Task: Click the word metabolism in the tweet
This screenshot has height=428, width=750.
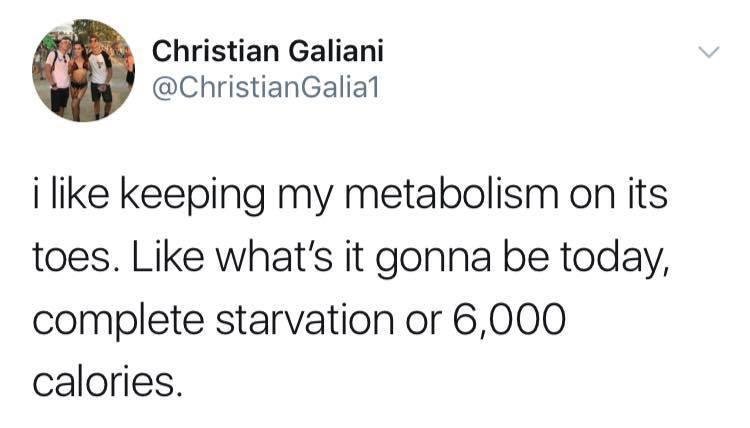Action: pos(451,194)
